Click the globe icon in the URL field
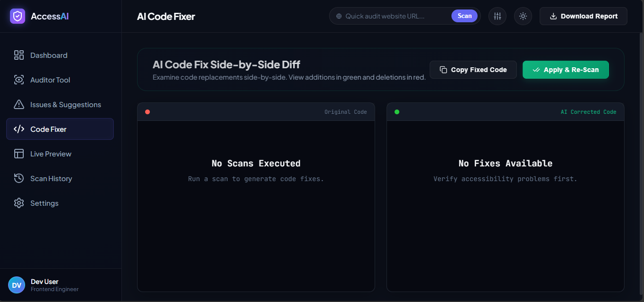The height and width of the screenshot is (302, 644). click(339, 16)
